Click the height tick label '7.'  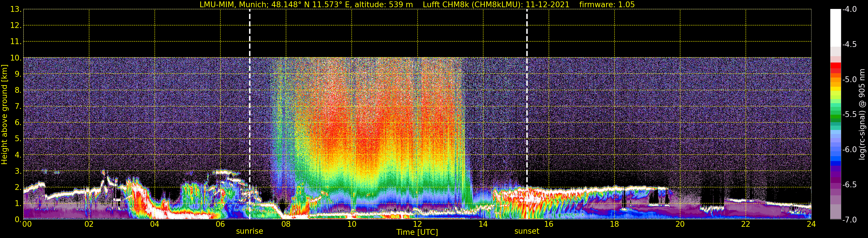(18, 107)
